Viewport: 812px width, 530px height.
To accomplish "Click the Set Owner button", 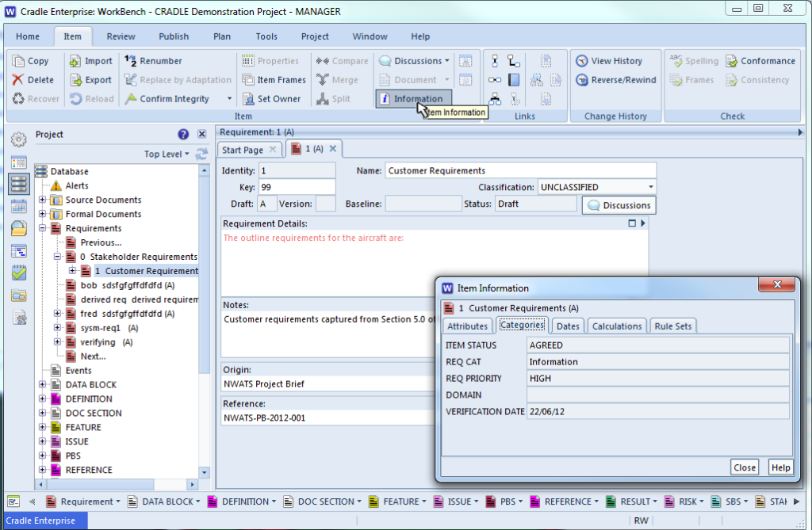I will [271, 99].
